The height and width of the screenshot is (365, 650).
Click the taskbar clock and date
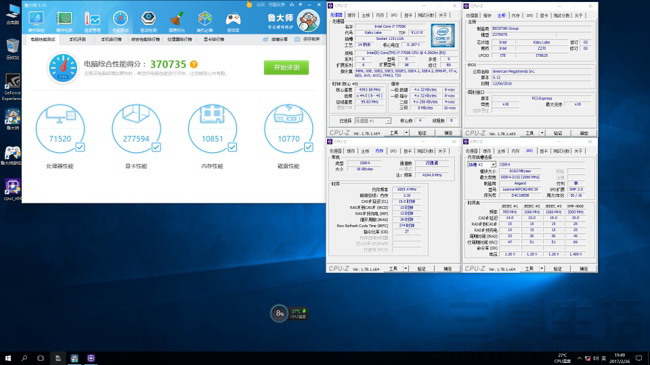[x=620, y=358]
